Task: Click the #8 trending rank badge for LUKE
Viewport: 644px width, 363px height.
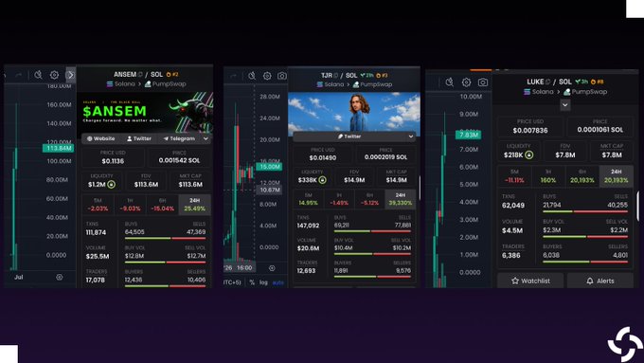Action: 597,82
